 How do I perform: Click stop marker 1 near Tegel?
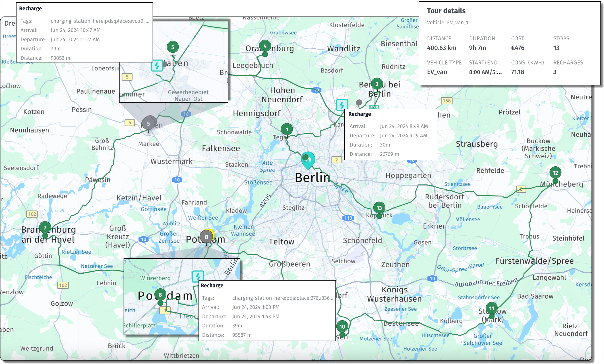point(287,129)
